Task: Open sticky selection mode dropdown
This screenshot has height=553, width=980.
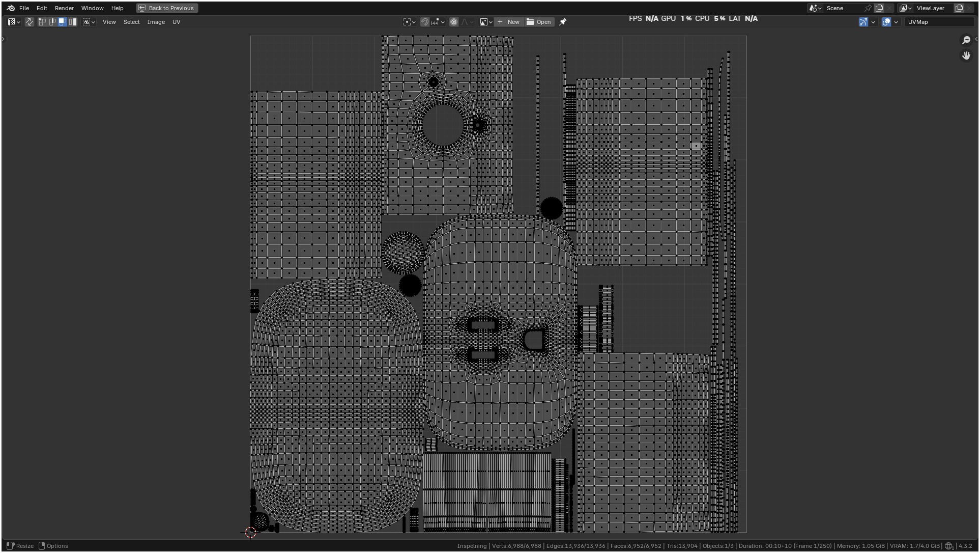Action: 89,22
